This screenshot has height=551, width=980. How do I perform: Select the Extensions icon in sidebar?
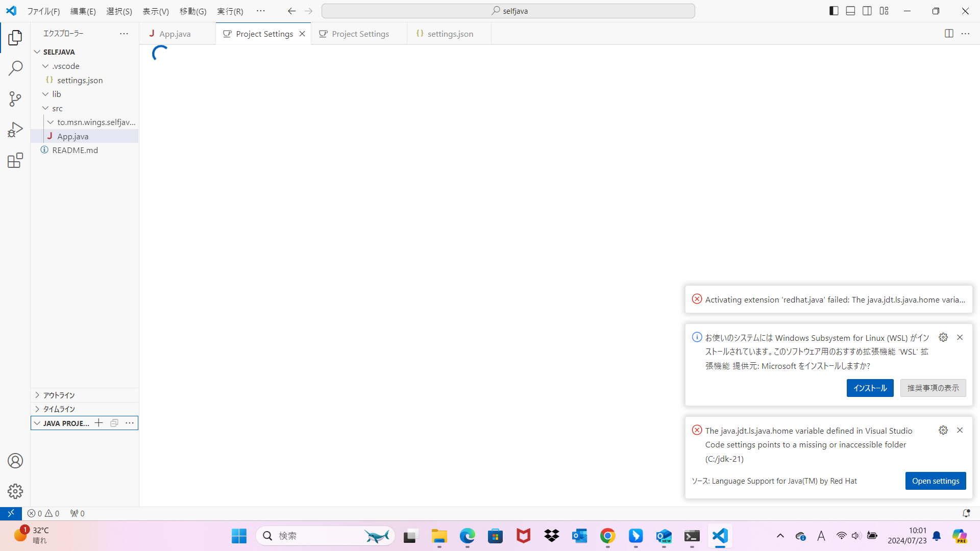click(15, 160)
